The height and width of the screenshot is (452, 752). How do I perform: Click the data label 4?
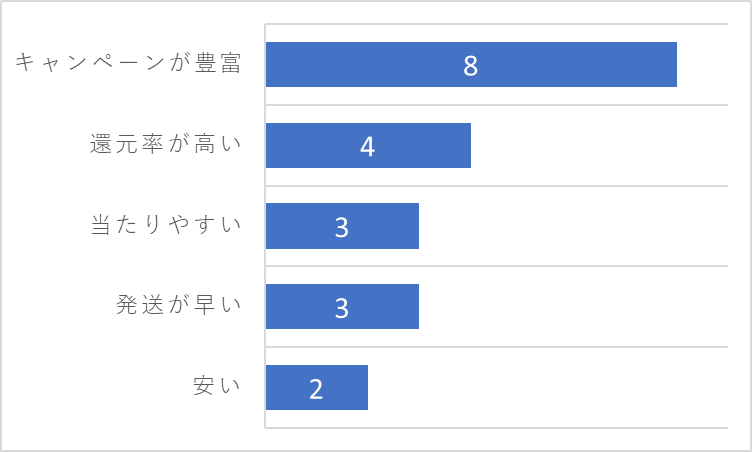coord(367,147)
